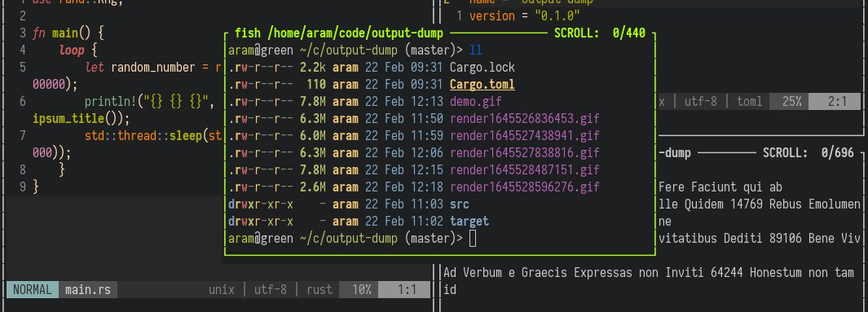The image size is (868, 312).
Task: Select render1645526836453.gif in the listing
Action: pyautogui.click(x=525, y=119)
